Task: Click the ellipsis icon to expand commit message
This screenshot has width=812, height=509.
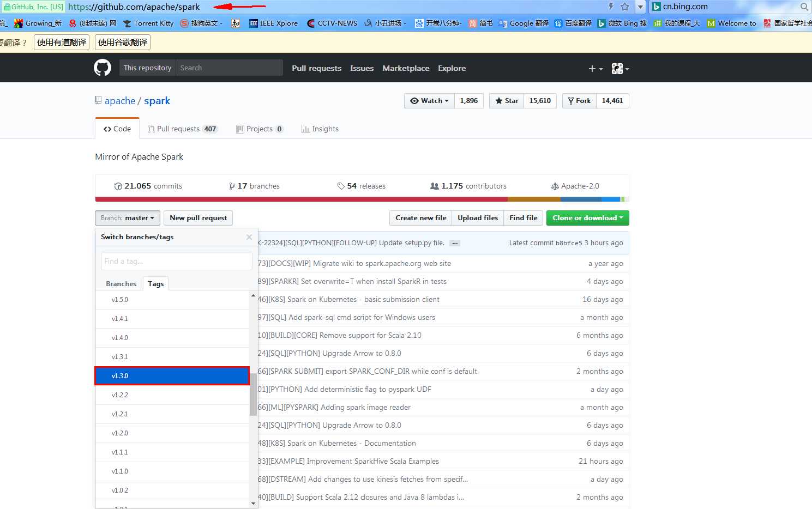Action: 455,243
